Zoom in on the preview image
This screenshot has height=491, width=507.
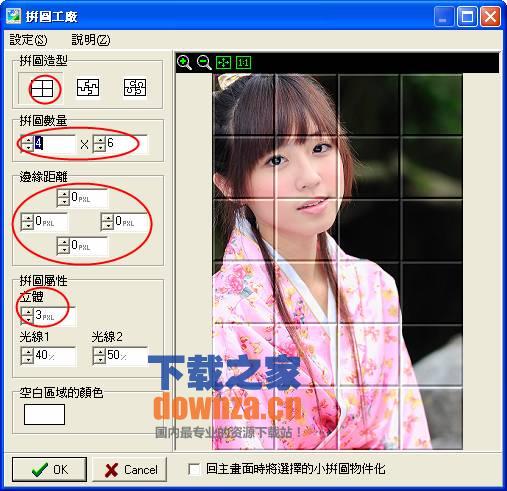pyautogui.click(x=184, y=62)
